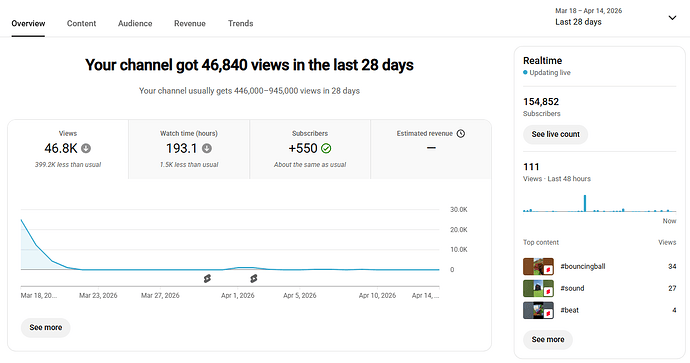Click the Views down-arrow trend icon
The image size is (690, 363).
pyautogui.click(x=86, y=149)
